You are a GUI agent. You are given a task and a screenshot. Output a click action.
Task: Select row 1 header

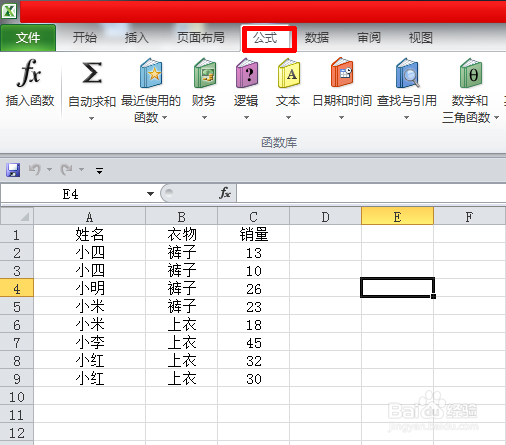point(17,235)
